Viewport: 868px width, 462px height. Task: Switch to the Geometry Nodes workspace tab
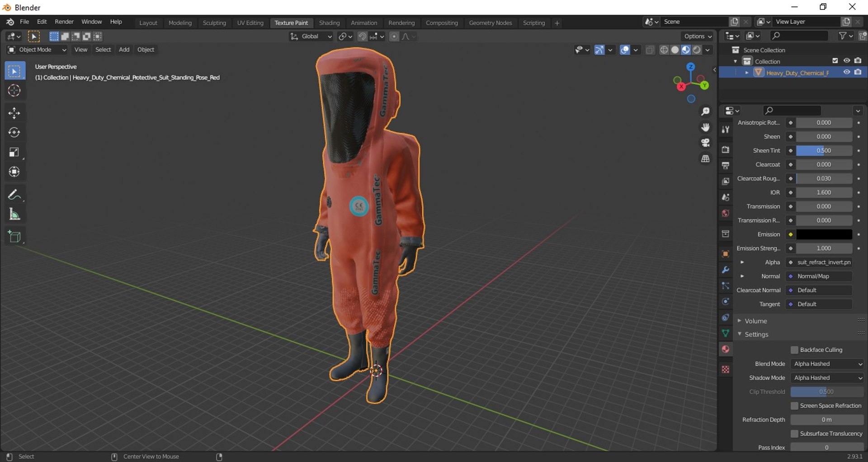tap(491, 23)
